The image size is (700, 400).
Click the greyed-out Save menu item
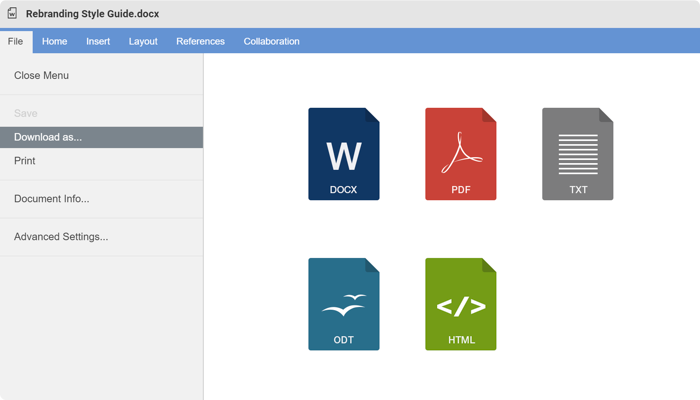click(101, 113)
